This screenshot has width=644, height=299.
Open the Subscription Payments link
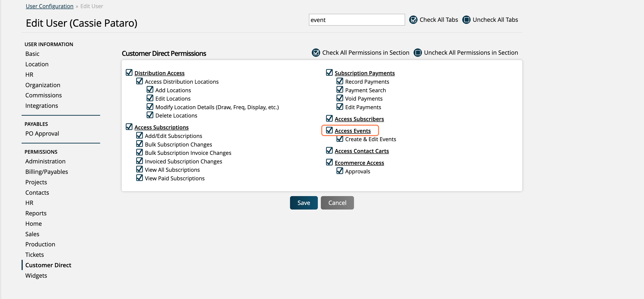364,73
